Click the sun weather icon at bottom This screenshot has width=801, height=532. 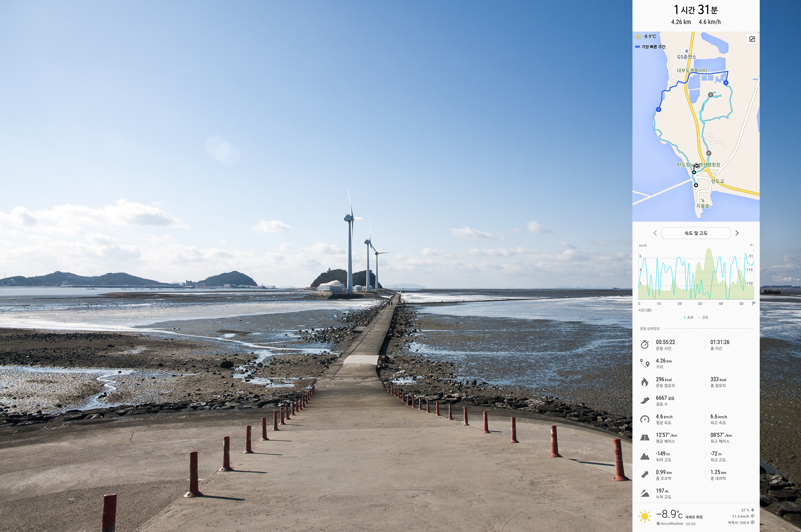645,517
